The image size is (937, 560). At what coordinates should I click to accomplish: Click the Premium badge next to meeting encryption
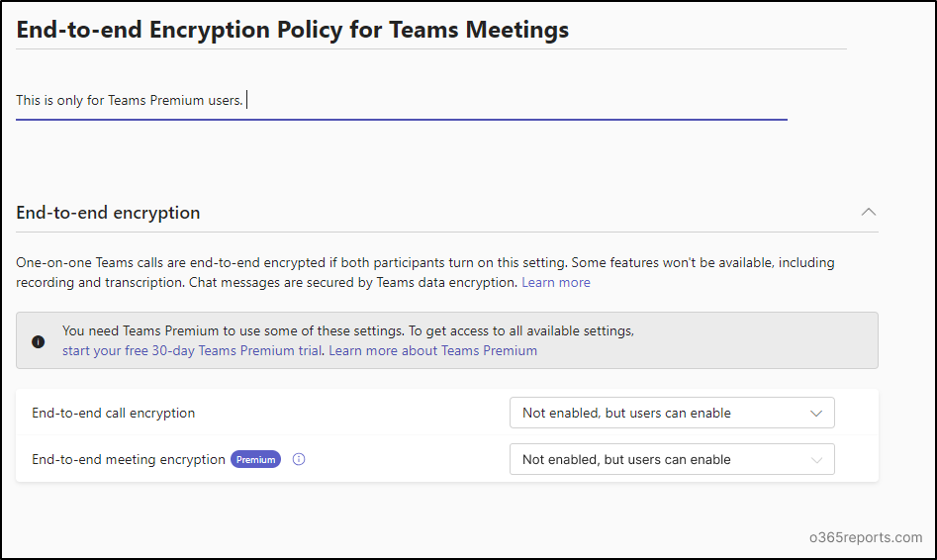pyautogui.click(x=255, y=459)
